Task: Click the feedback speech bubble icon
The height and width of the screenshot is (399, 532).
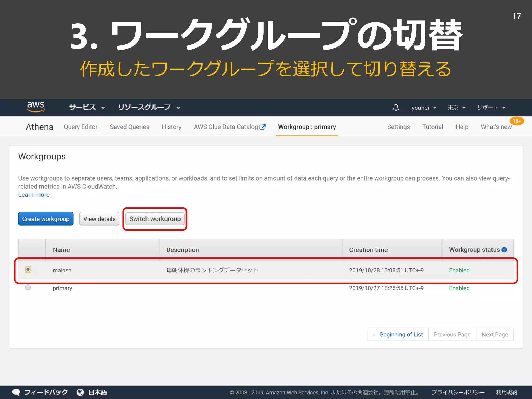Action: (x=16, y=392)
